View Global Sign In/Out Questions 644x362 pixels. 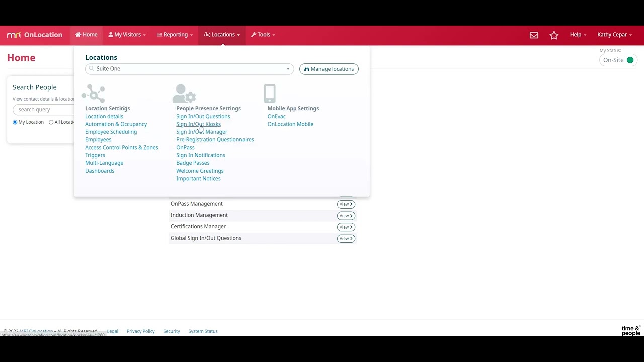click(346, 239)
